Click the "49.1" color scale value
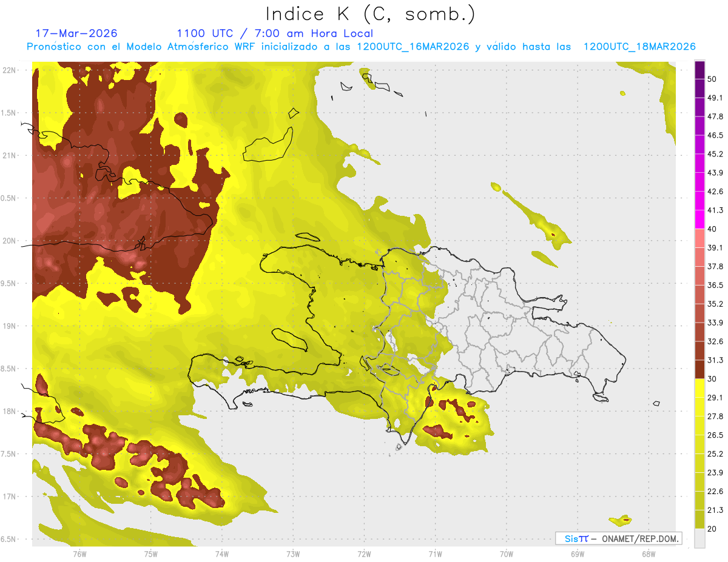 tap(715, 98)
